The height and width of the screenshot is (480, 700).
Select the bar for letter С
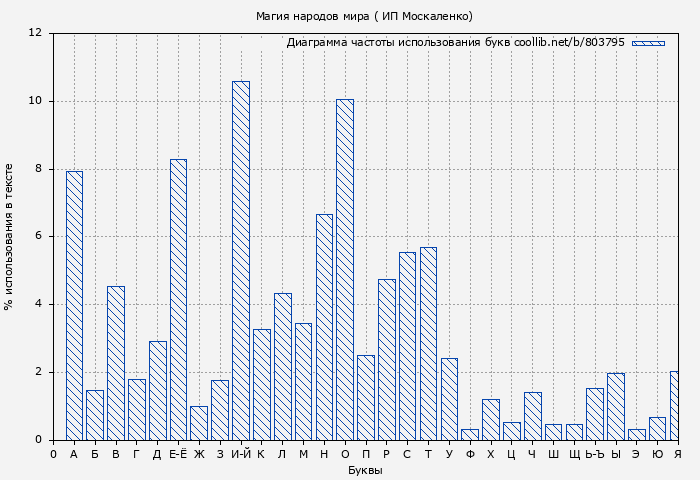tap(407, 346)
